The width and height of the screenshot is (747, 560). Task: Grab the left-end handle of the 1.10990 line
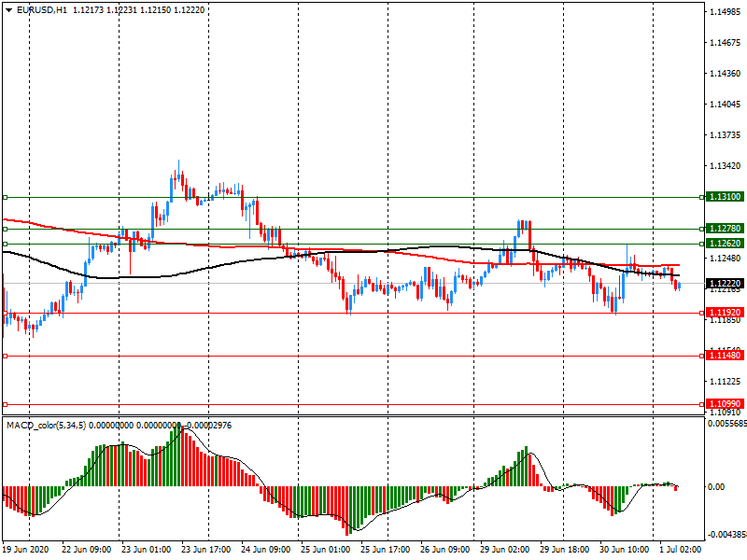(6, 405)
